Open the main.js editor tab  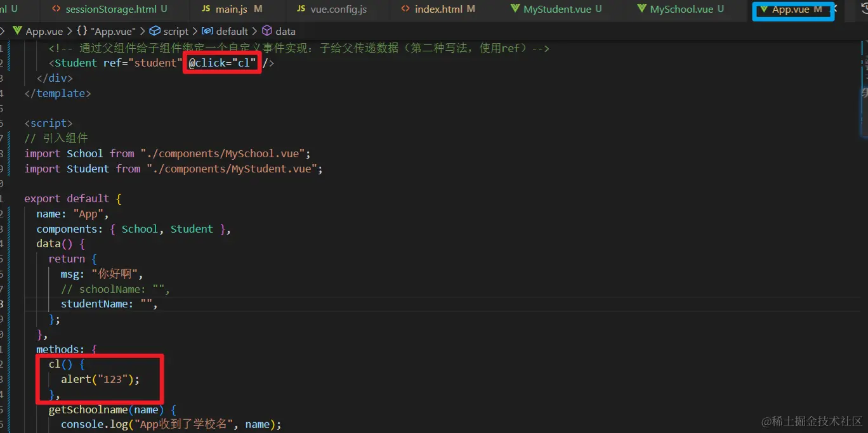click(x=231, y=10)
